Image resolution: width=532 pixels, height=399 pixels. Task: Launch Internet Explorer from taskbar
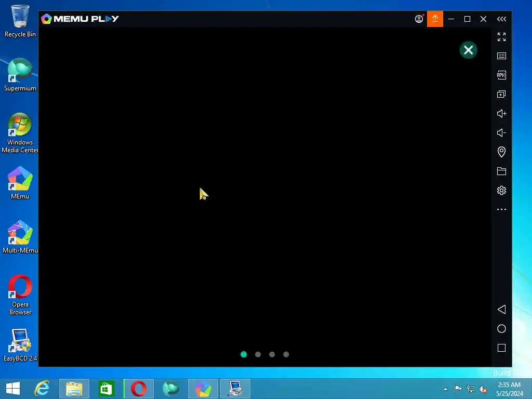coord(42,389)
